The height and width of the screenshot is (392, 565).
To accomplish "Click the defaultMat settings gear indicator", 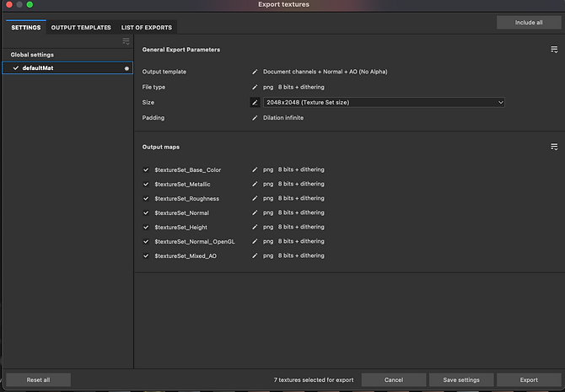I will (126, 68).
